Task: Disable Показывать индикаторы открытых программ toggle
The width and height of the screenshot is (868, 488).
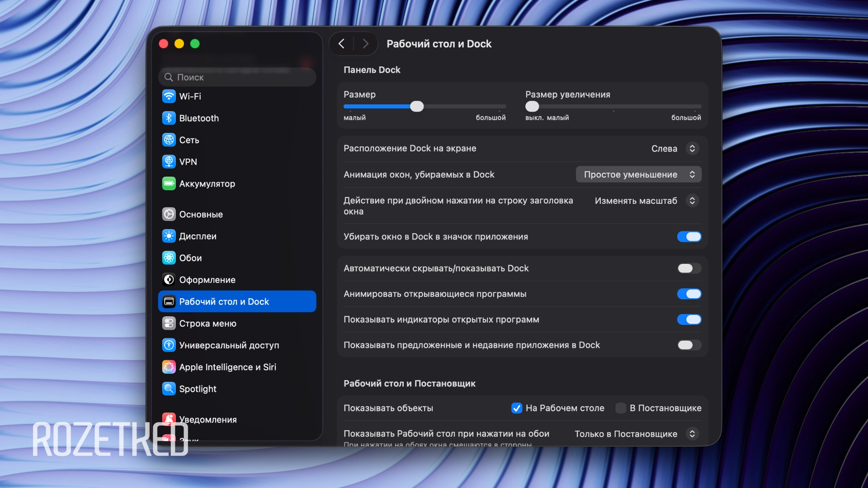Action: click(x=689, y=319)
